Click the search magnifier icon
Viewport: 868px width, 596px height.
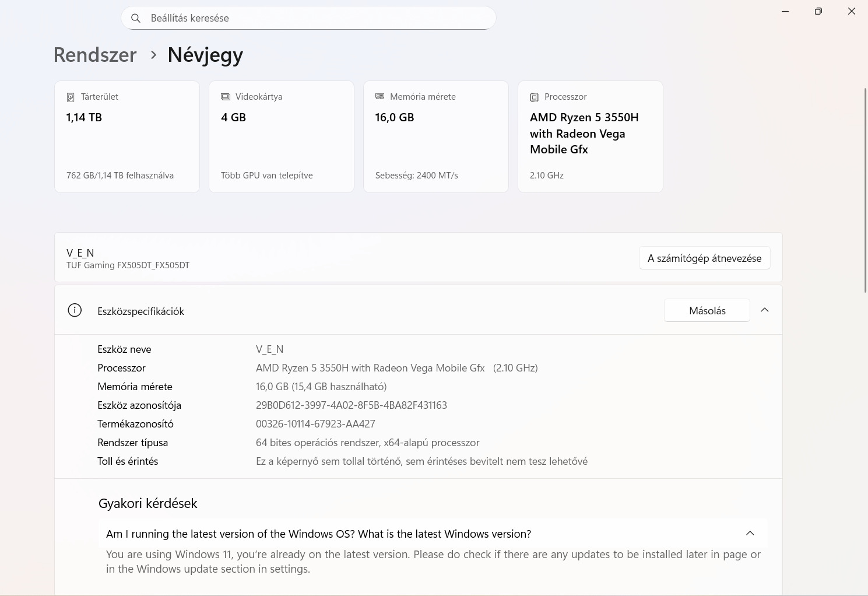coord(136,18)
